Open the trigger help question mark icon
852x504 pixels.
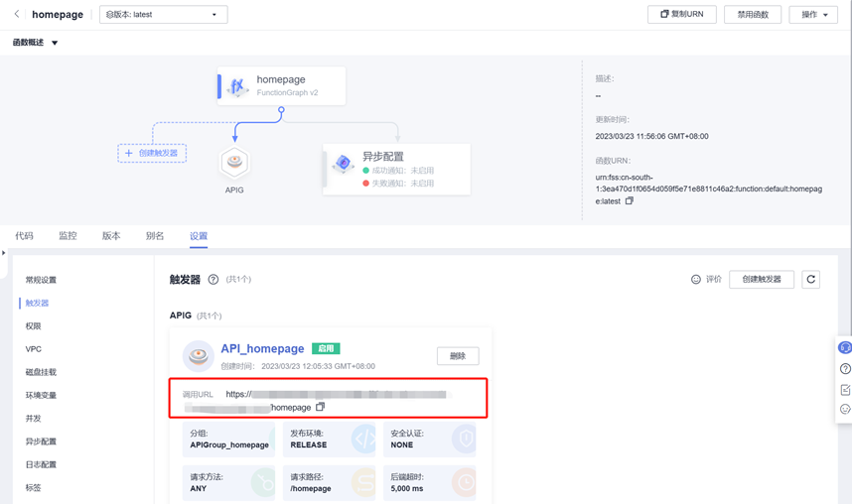(x=213, y=279)
